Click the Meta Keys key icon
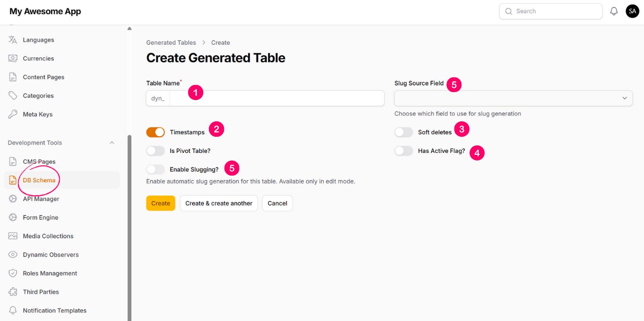This screenshot has height=321, width=644. pos(13,114)
